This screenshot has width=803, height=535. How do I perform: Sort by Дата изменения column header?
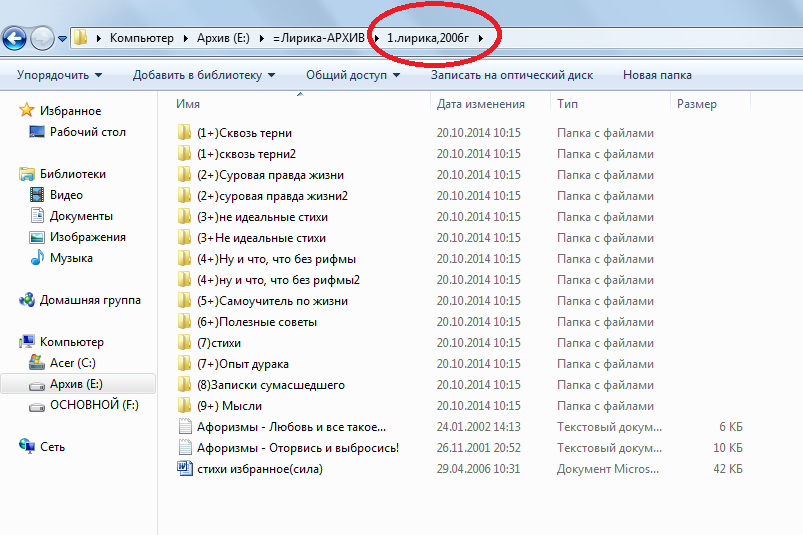tap(480, 104)
